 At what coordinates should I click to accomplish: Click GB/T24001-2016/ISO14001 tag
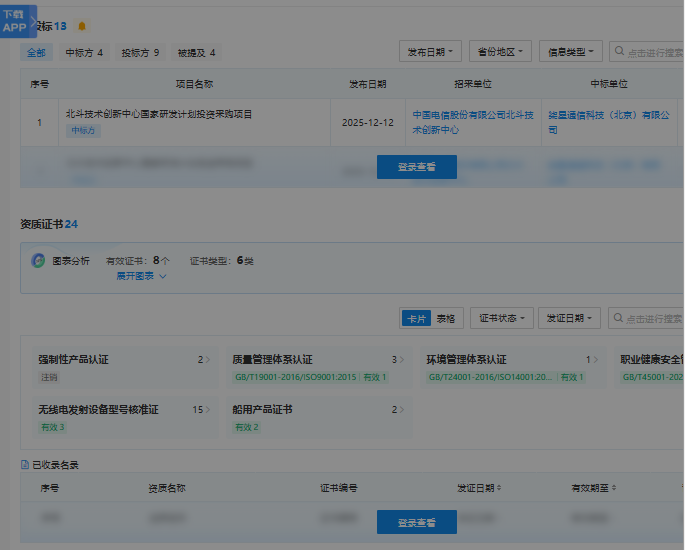506,377
